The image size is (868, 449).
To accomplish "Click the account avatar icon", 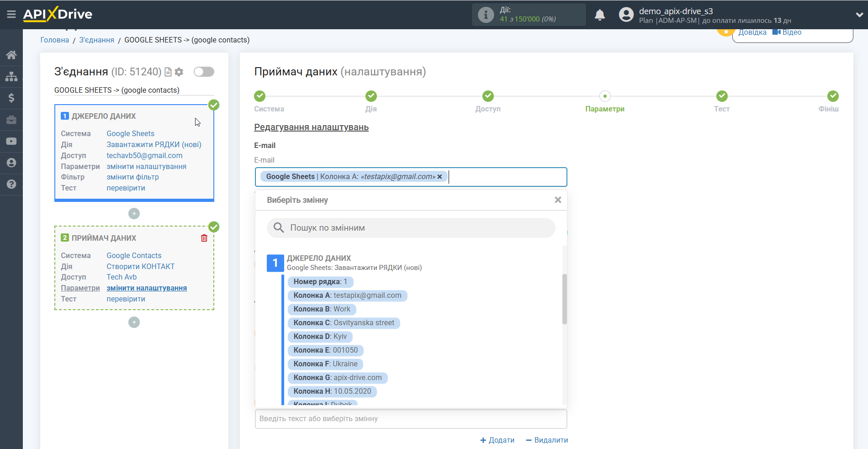I will (x=626, y=15).
